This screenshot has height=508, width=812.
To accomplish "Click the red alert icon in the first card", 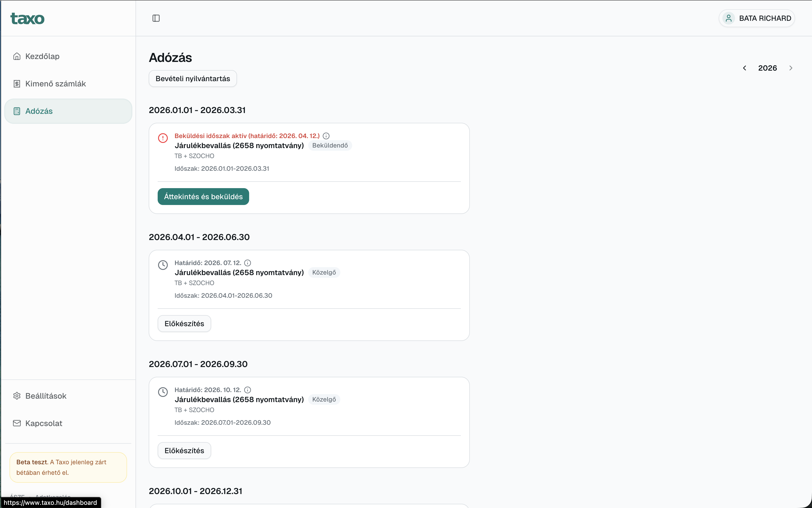I will [x=163, y=138].
